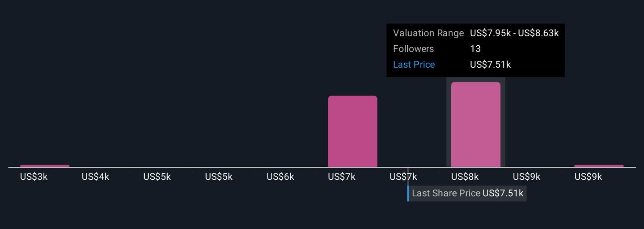Select the Followers label in the tooltip

tap(413, 49)
